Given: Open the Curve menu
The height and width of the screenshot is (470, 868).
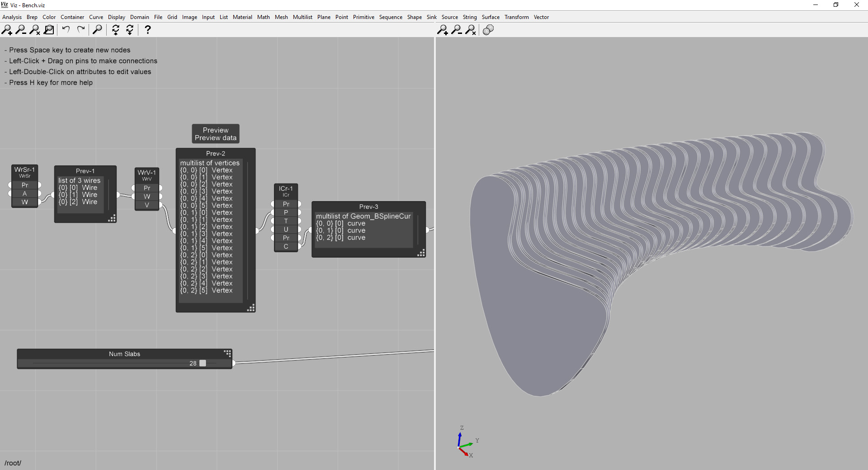Looking at the screenshot, I should pos(96,17).
